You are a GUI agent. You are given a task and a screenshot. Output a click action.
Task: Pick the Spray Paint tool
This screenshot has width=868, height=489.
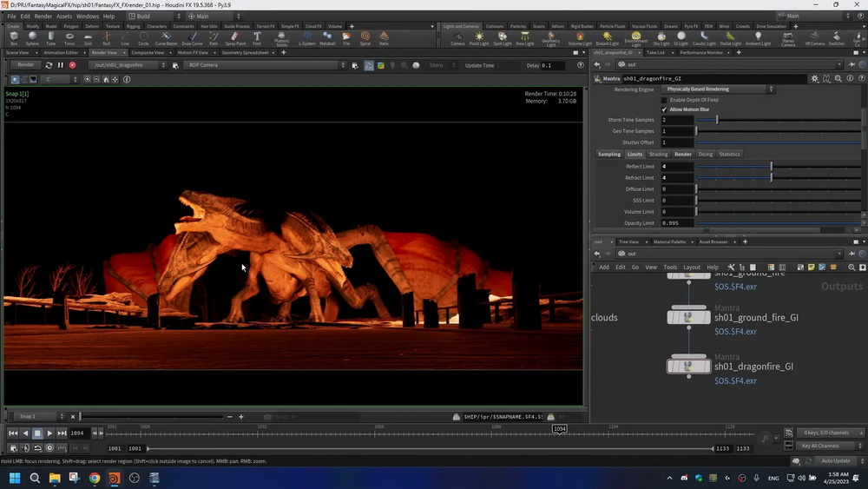pyautogui.click(x=235, y=37)
